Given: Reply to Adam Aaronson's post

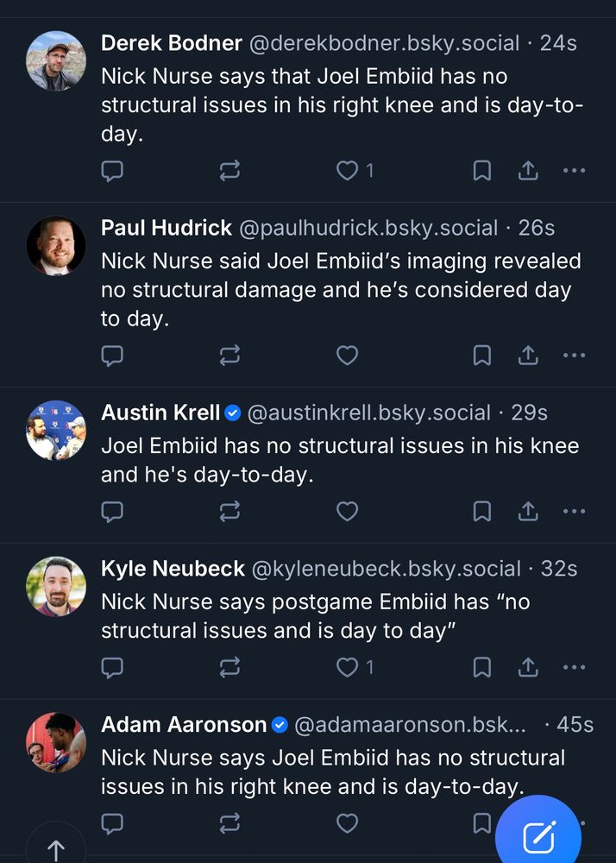Looking at the screenshot, I should coord(112,823).
